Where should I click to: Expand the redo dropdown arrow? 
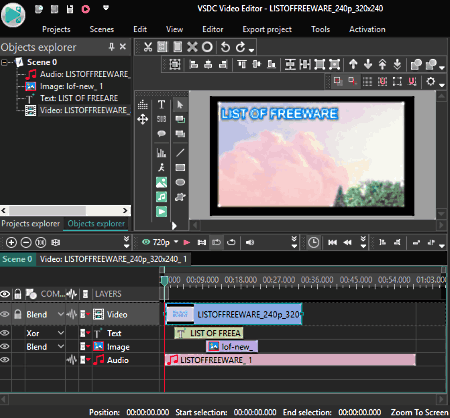tap(251, 50)
